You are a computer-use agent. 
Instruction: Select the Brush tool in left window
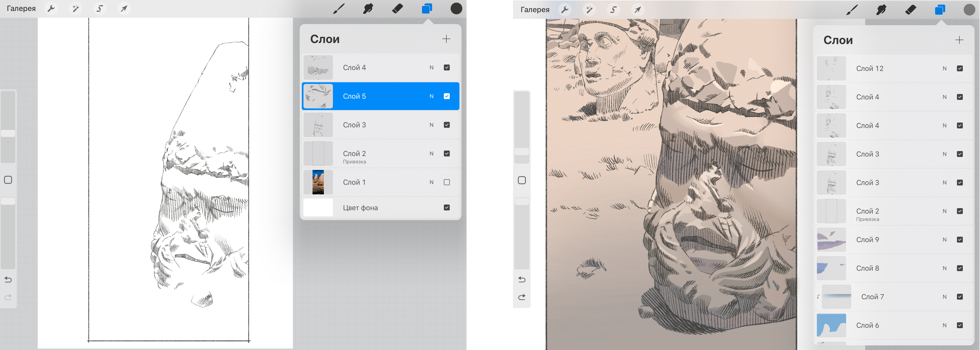tap(339, 8)
